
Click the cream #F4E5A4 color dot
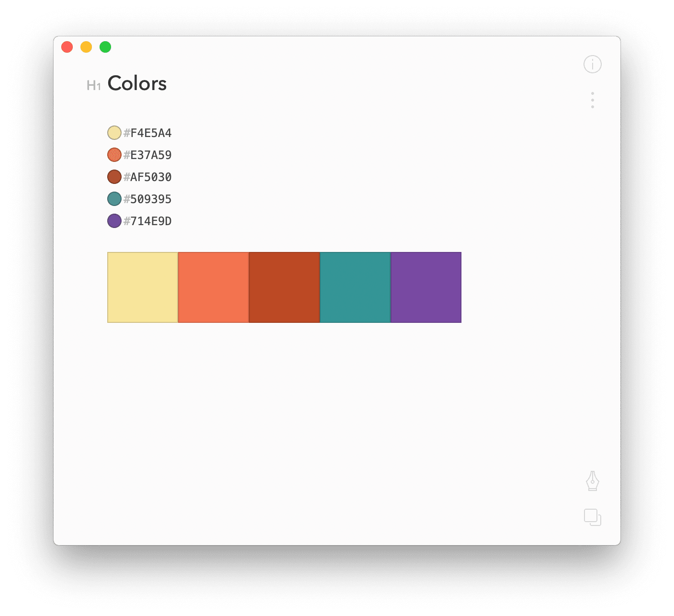point(114,133)
